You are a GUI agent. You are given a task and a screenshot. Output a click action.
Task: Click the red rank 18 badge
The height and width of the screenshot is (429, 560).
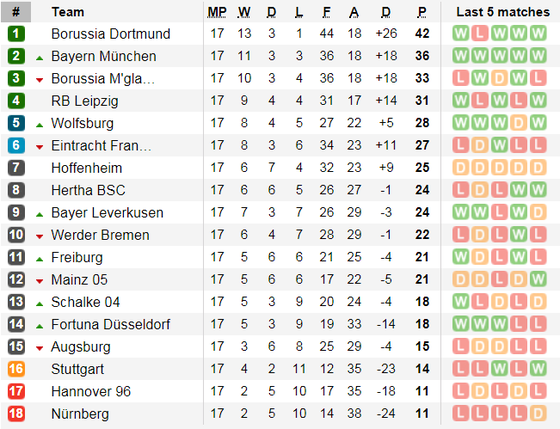coord(16,414)
